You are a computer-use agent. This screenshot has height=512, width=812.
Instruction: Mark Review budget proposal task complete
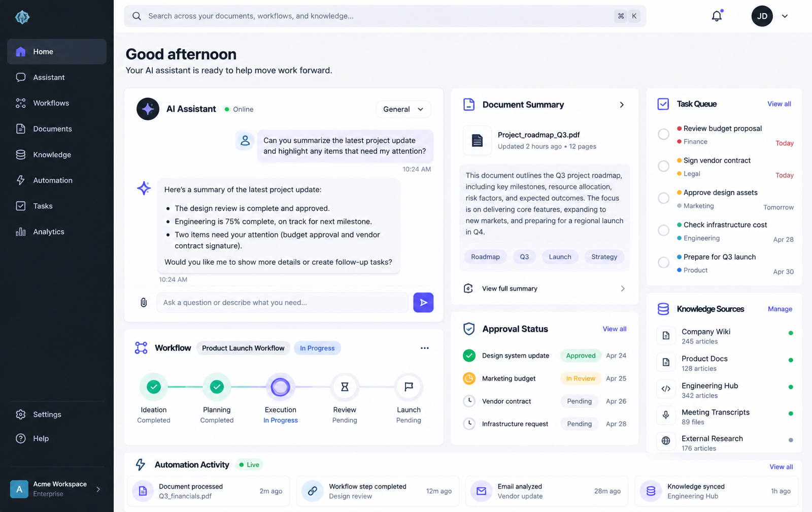pos(663,134)
